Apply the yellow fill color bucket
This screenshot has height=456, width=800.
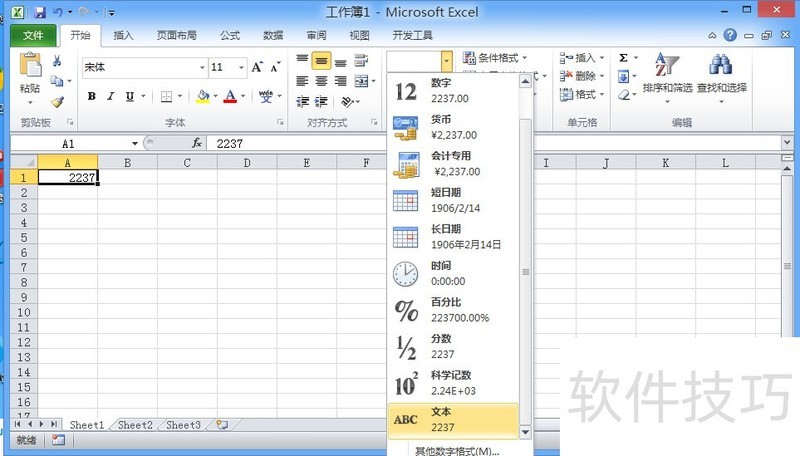tap(203, 96)
